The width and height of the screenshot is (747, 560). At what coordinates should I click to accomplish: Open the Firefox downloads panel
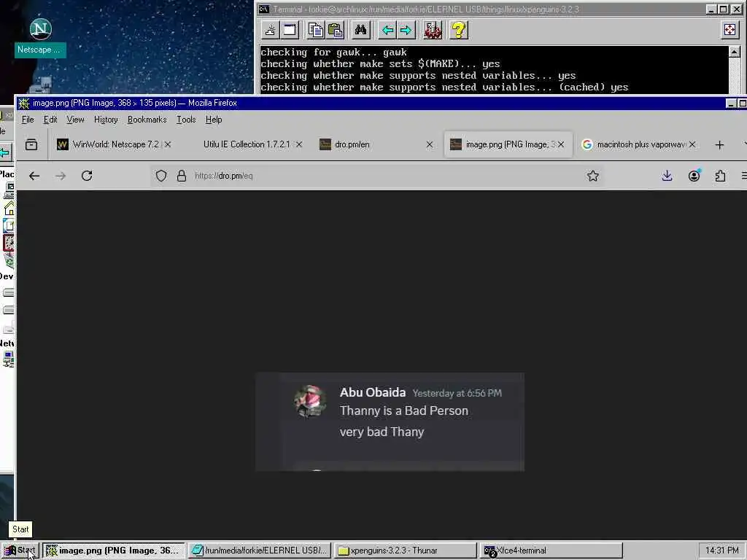click(667, 176)
